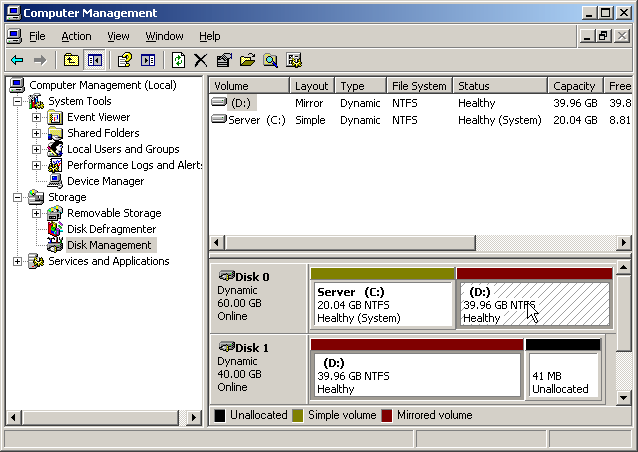Select the Disk Management icon in tree
The width and height of the screenshot is (638, 452).
tap(55, 245)
